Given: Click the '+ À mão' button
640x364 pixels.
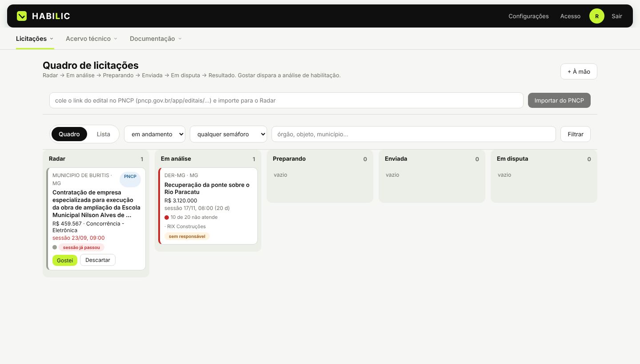Looking at the screenshot, I should click(x=579, y=71).
